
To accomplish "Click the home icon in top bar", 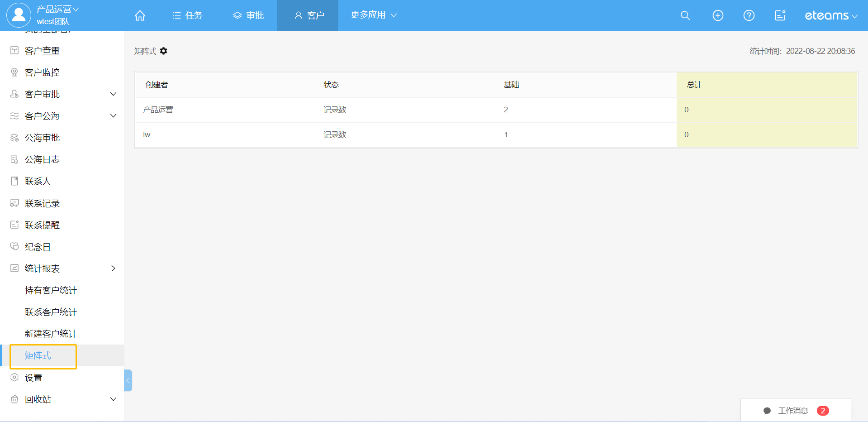I will (140, 15).
